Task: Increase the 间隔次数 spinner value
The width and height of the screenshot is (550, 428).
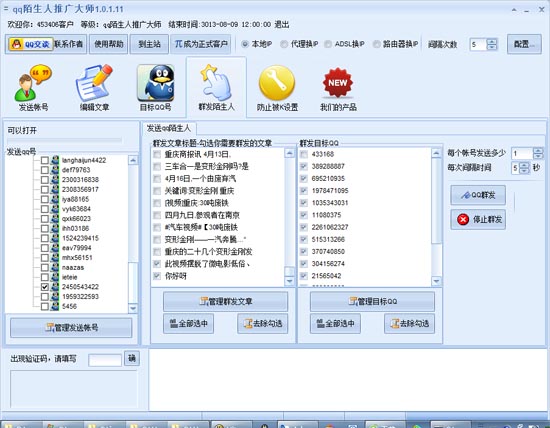Action: pos(492,41)
